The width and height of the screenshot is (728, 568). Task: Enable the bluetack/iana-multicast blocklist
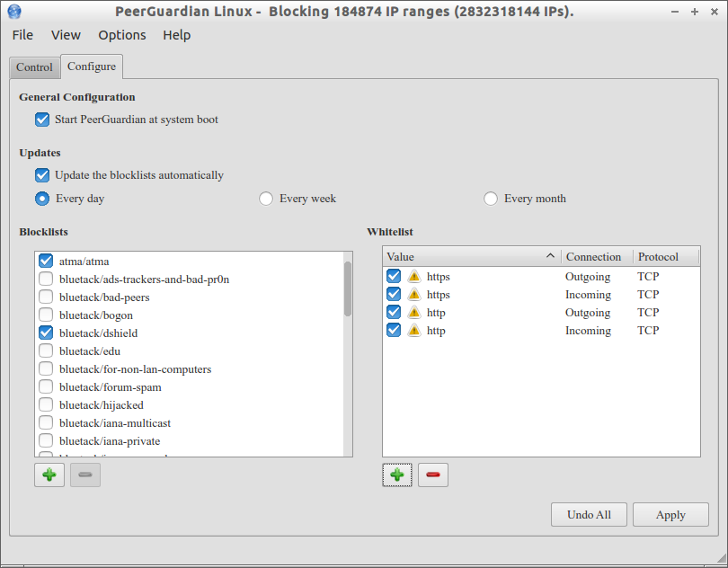click(x=46, y=422)
